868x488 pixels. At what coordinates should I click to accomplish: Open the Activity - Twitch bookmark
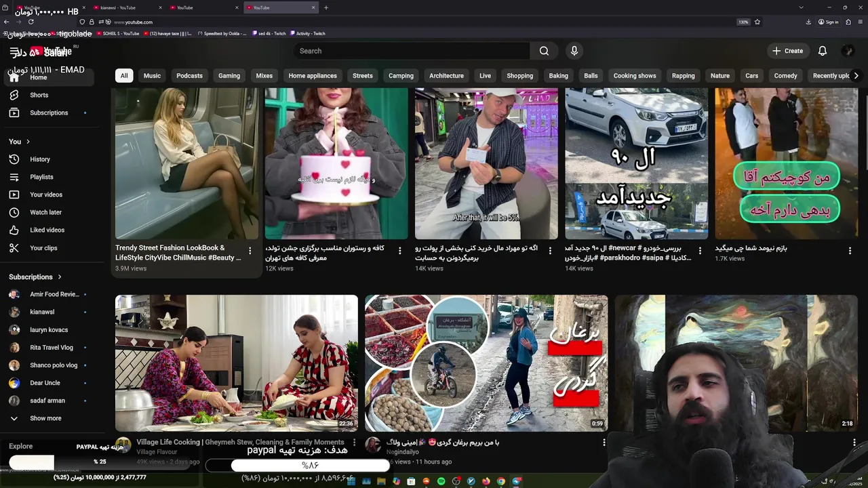click(x=308, y=33)
